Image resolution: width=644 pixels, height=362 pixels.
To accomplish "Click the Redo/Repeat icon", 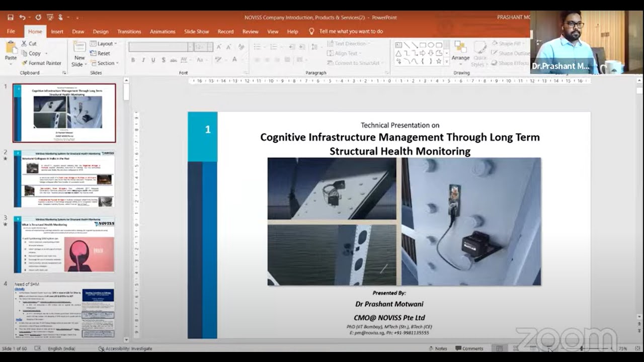I will click(38, 17).
